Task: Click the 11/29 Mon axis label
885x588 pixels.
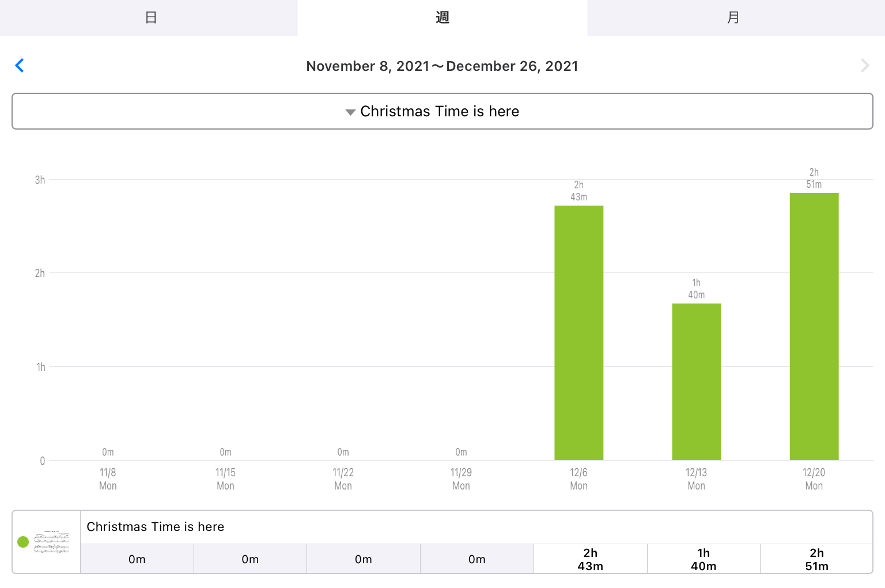Action: point(461,479)
